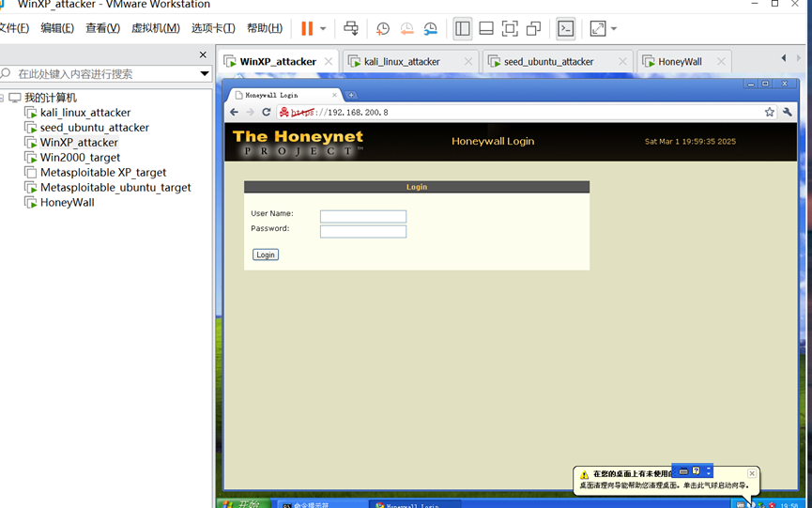This screenshot has height=508, width=812.
Task: Collapse the 我的计算机 tree node
Action: click(2, 98)
